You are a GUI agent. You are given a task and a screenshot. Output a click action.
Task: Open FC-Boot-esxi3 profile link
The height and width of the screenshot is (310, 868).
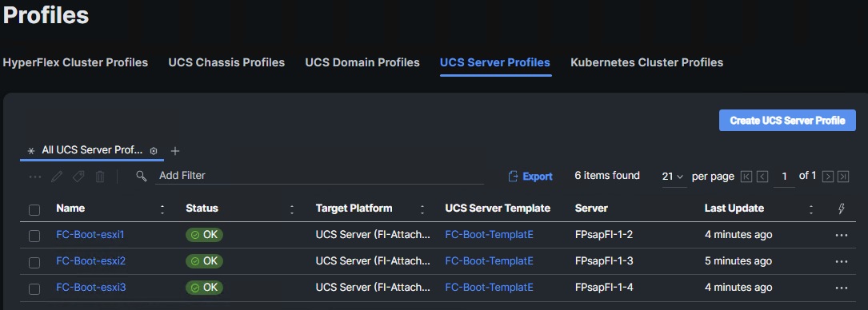(x=90, y=288)
